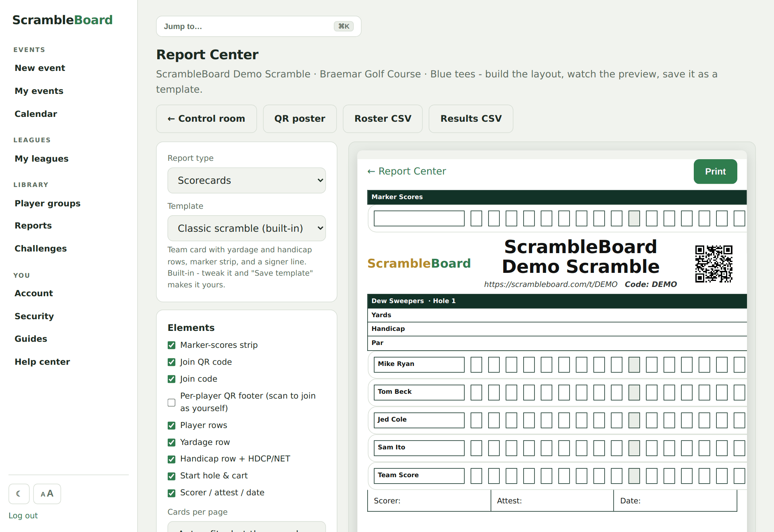Image resolution: width=774 pixels, height=532 pixels.
Task: Toggle Handicap row + HDCP/NET checkbox
Action: pyautogui.click(x=171, y=459)
